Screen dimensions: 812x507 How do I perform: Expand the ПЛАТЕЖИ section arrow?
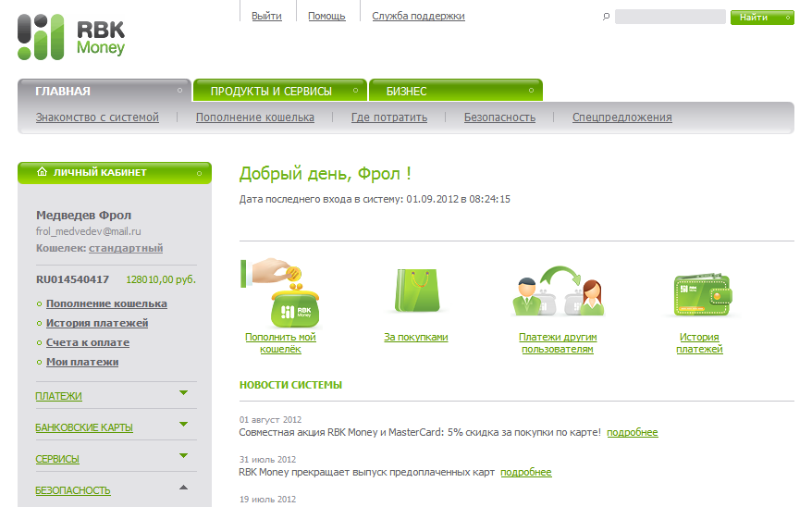tap(183, 393)
